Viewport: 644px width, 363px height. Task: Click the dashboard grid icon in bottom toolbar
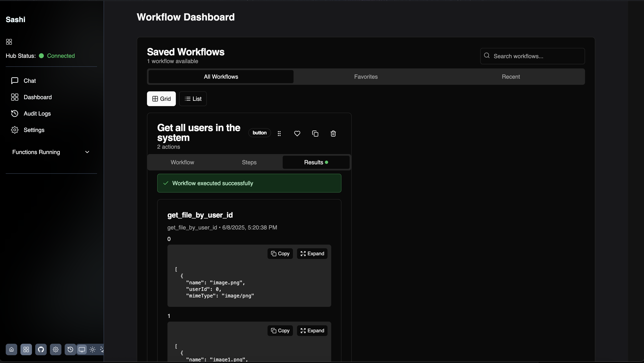pos(26,349)
